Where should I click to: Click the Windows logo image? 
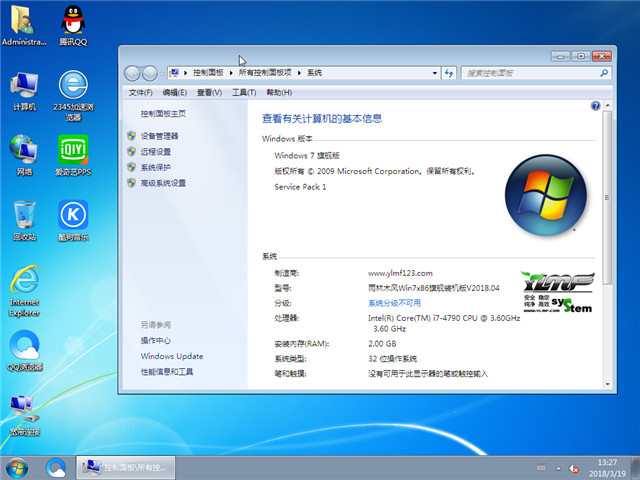546,195
